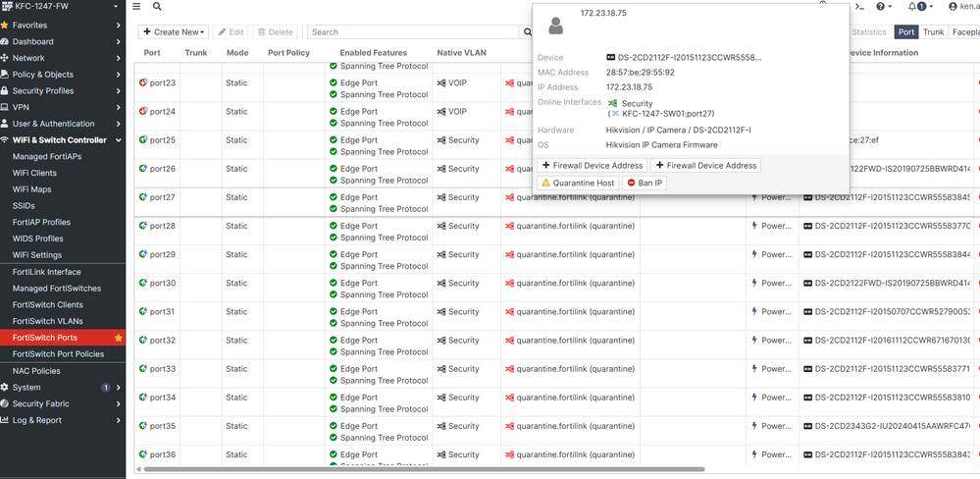Open the notifications bell dropdown
This screenshot has height=479, width=980.
click(x=920, y=6)
